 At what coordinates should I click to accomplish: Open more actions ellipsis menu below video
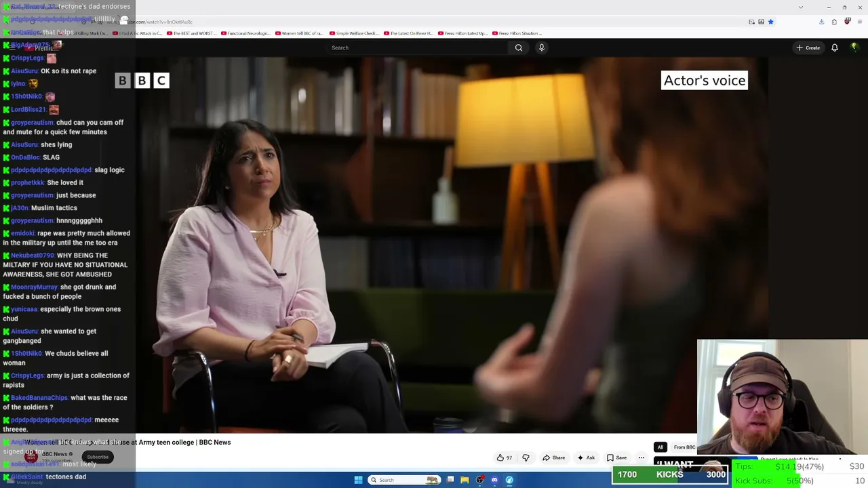click(x=642, y=457)
